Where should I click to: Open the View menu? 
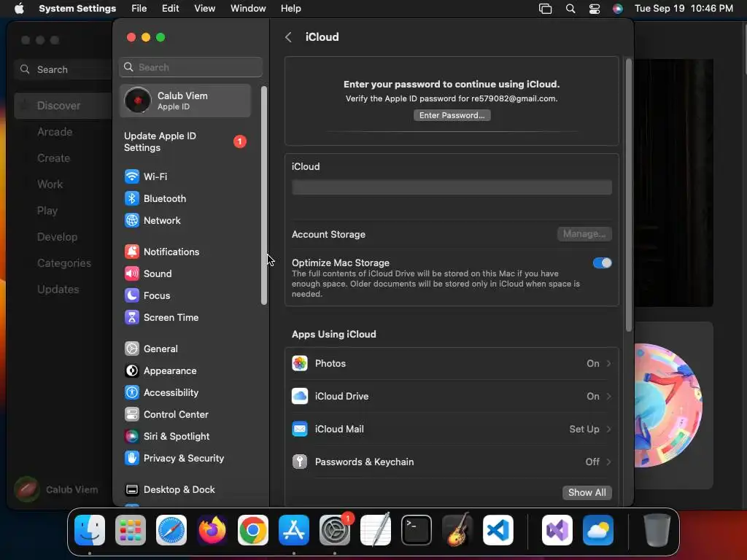204,9
